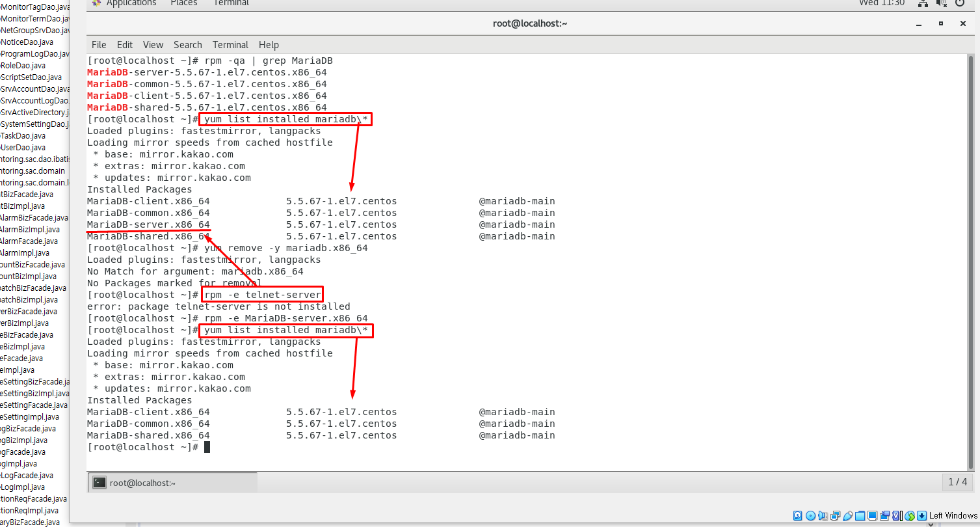Click the VirtualBox shared folders icon
Viewport: 980px width, 527px height.
(860, 516)
